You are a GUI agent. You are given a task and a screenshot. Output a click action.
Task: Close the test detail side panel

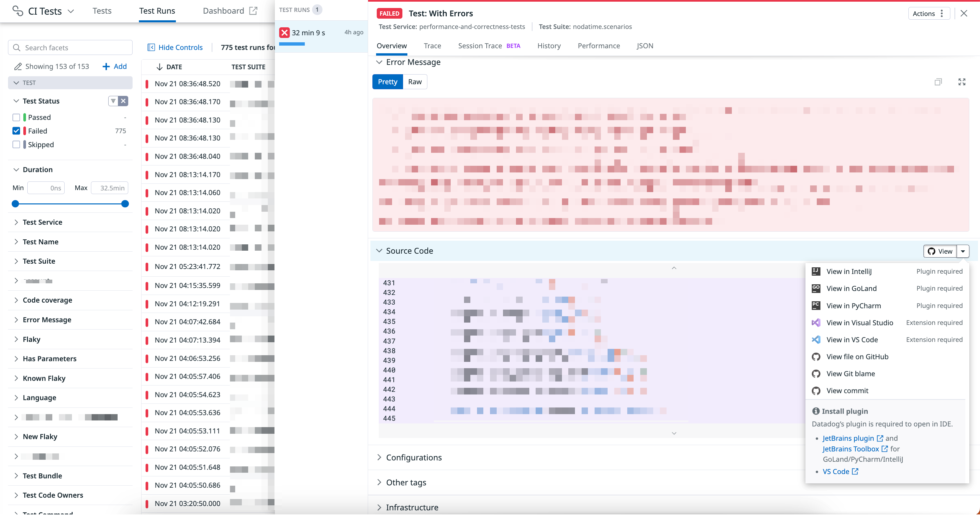pos(964,13)
